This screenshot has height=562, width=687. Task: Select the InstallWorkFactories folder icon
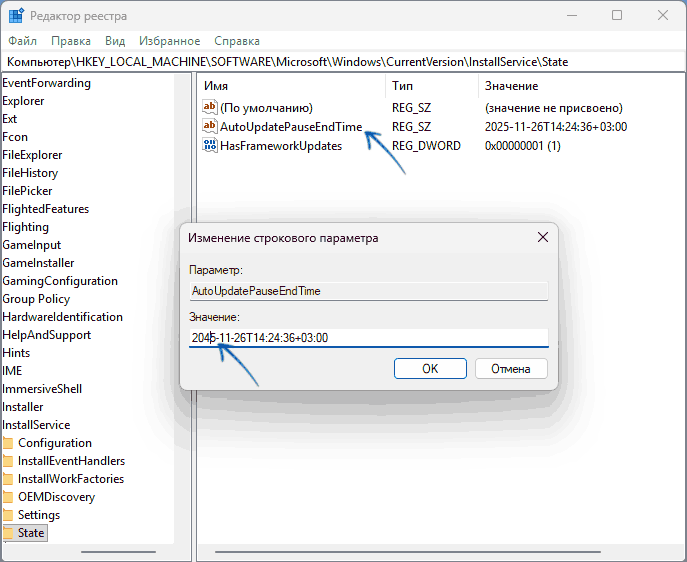[x=9, y=479]
